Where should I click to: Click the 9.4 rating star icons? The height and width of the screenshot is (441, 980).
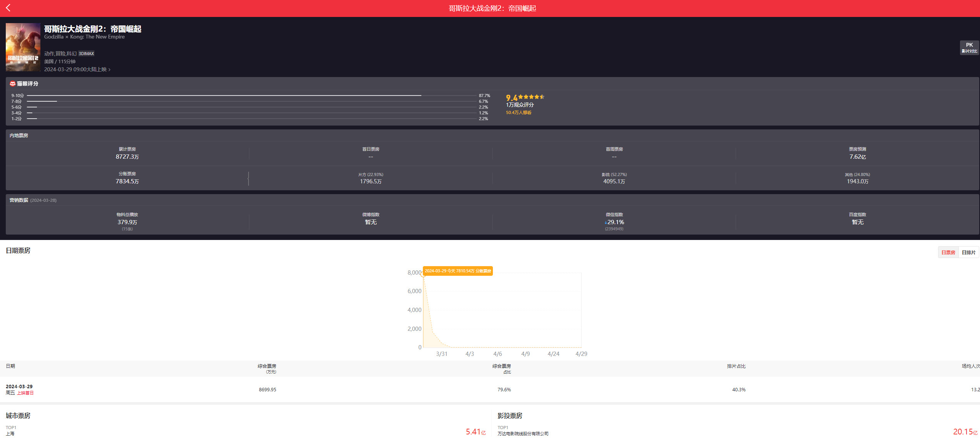pyautogui.click(x=531, y=97)
